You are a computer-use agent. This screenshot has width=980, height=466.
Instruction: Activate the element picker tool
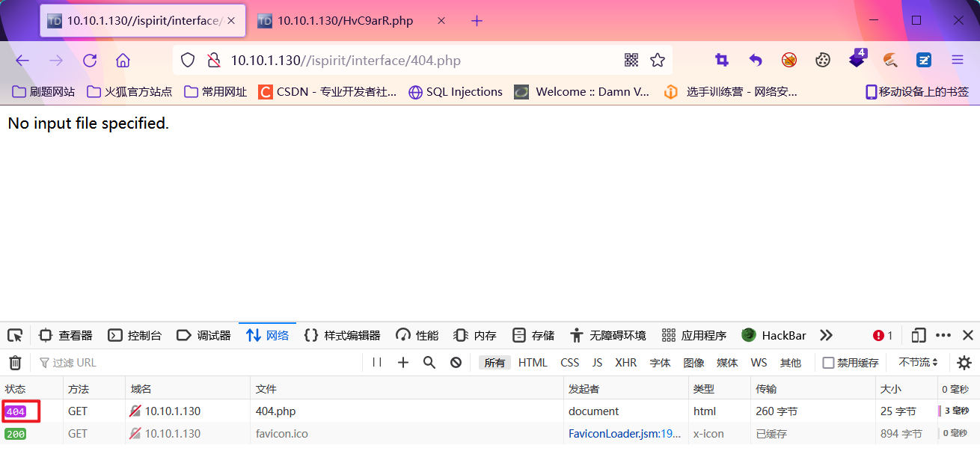[15, 335]
